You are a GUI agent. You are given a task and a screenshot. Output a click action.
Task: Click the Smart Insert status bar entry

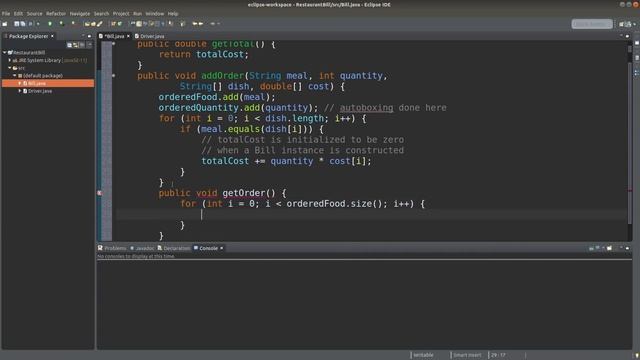(467, 355)
